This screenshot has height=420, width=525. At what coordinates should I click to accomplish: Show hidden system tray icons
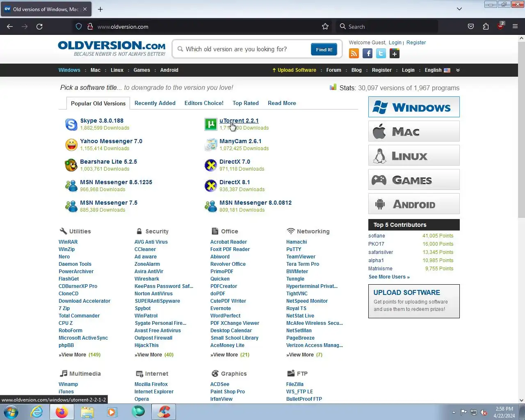coord(454,413)
